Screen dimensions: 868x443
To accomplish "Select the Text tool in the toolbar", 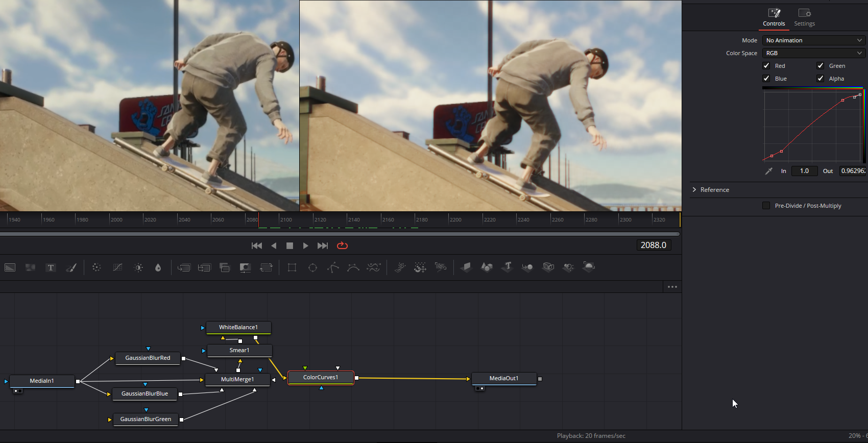I will [x=51, y=267].
